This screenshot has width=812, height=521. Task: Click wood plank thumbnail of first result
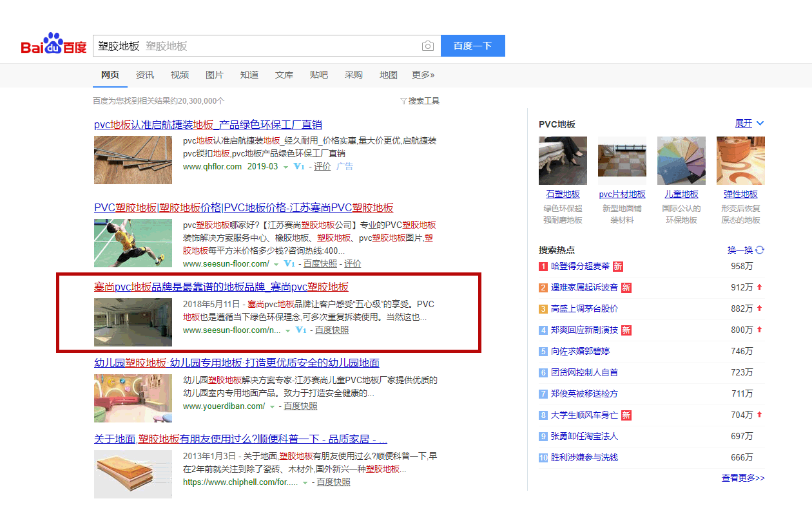[133, 160]
